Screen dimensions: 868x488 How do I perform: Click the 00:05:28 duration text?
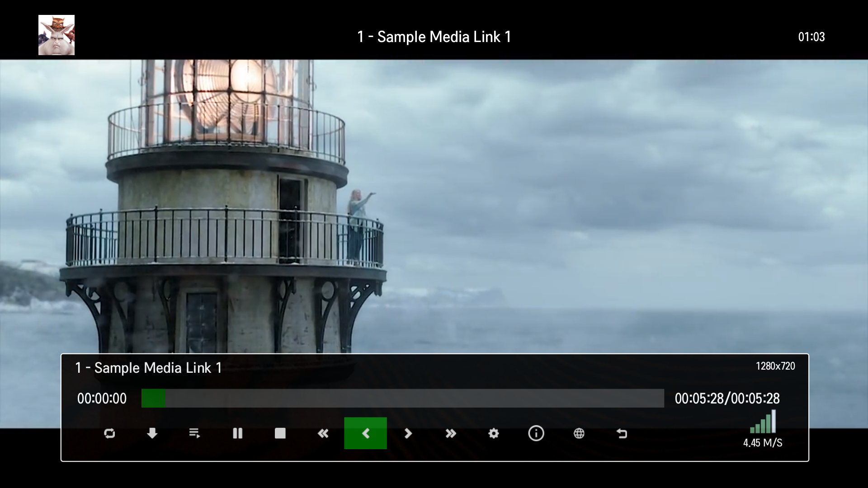727,399
